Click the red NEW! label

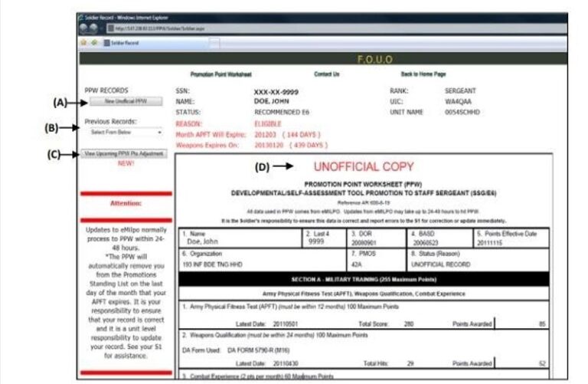point(126,163)
